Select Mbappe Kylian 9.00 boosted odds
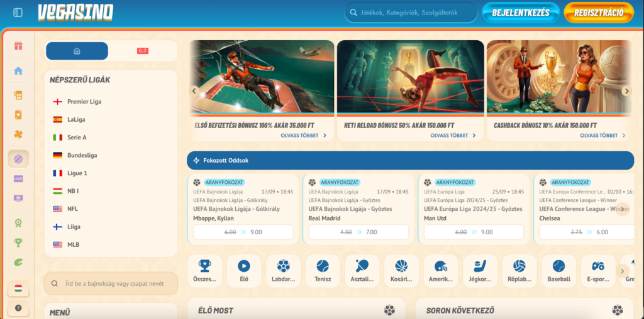Viewport: 644px width, 319px height. coord(243,232)
